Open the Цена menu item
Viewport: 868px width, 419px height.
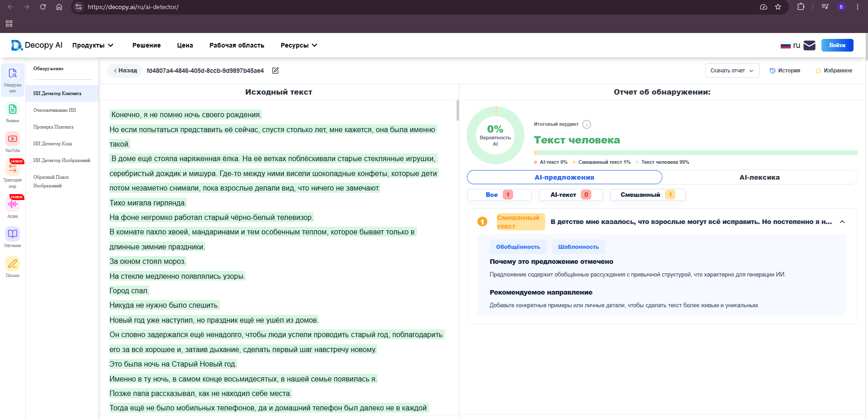tap(185, 45)
